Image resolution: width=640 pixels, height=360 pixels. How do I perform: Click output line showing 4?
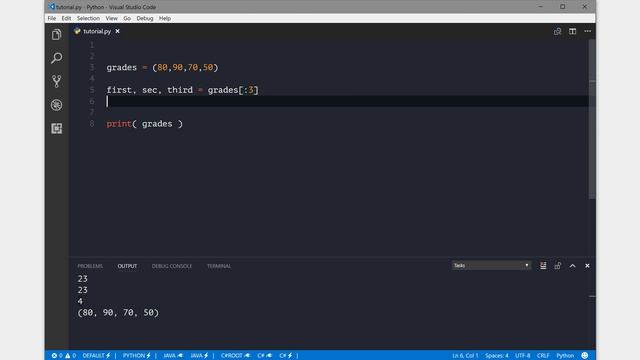[80, 301]
